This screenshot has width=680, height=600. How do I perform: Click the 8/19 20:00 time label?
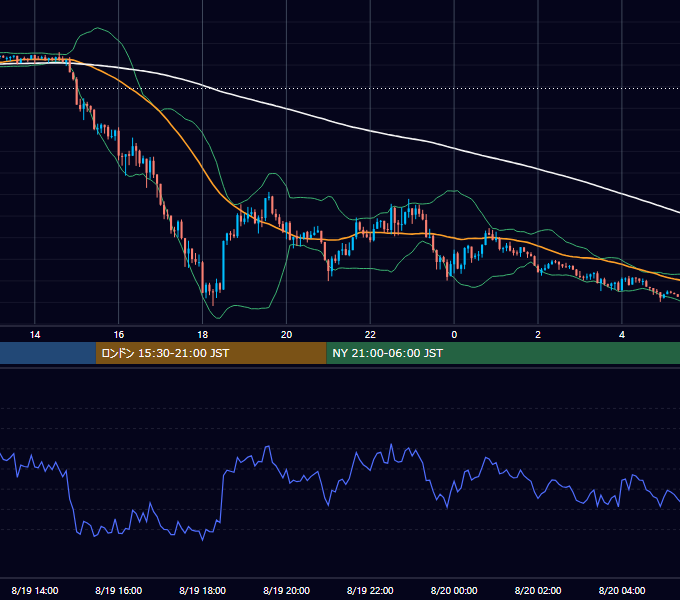pos(286,590)
